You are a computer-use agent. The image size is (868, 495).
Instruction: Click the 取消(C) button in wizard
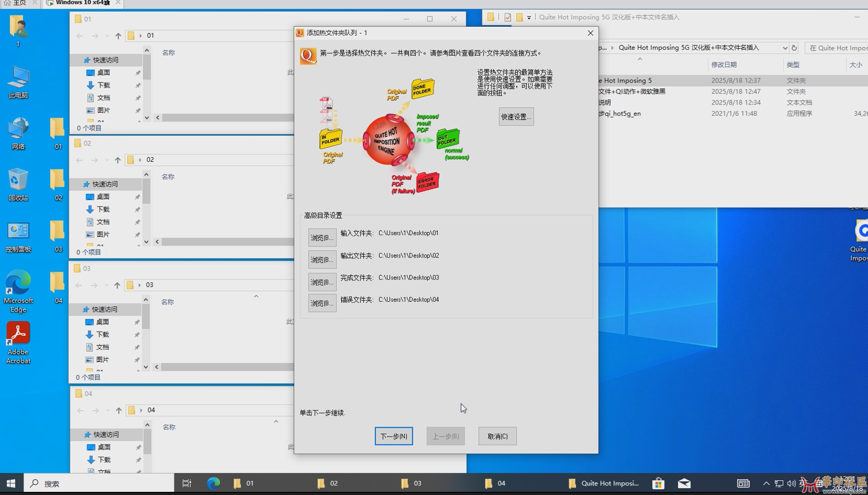tap(497, 436)
